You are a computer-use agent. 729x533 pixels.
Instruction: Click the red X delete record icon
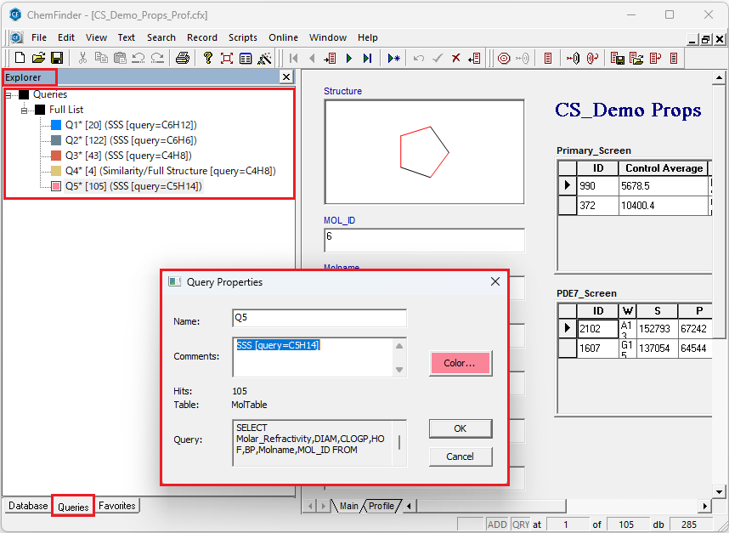(456, 59)
